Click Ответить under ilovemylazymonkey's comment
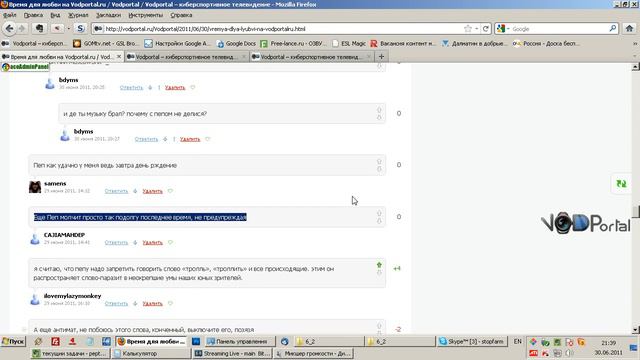This screenshot has width=640, height=360. click(116, 303)
